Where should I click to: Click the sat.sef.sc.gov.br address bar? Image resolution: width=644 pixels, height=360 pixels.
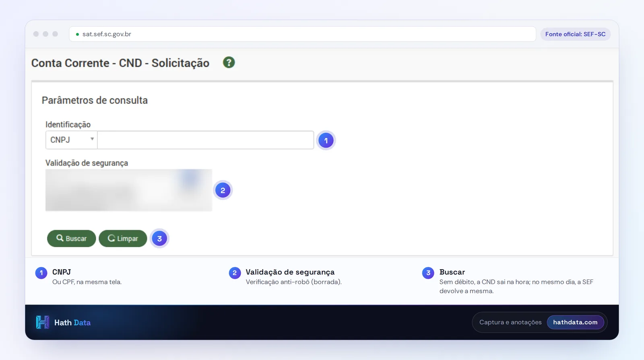(302, 34)
